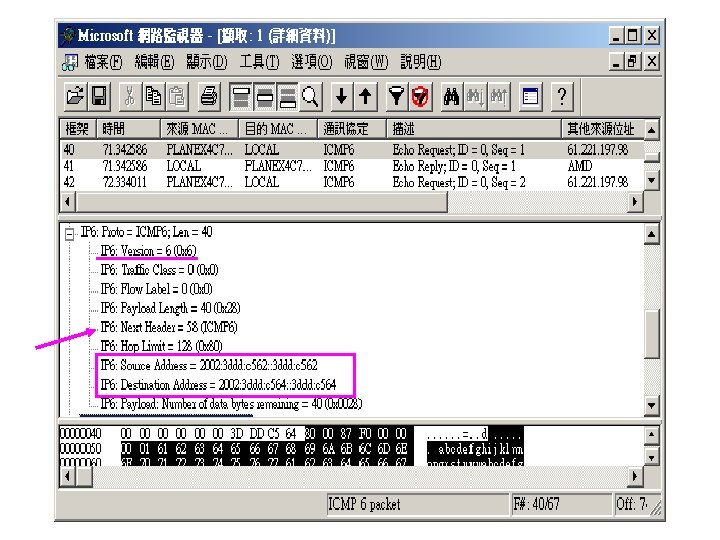Click detail pane scroll down arrow
Viewport: 720px width, 540px height.
[x=652, y=405]
